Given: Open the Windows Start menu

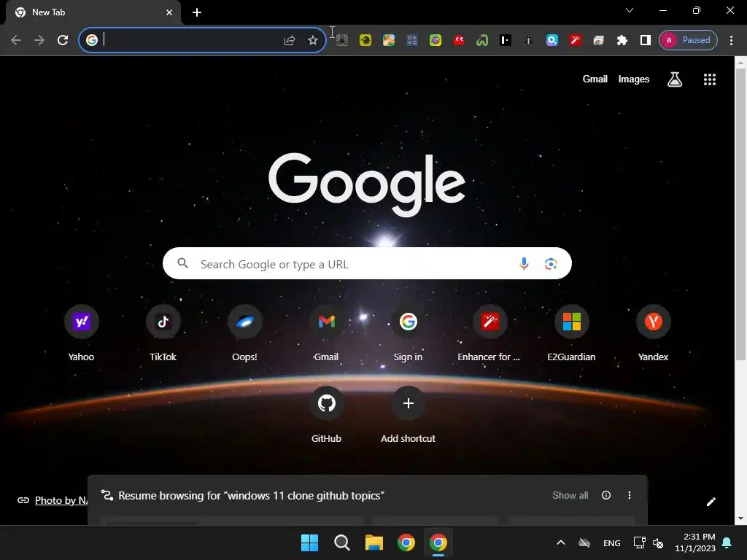Looking at the screenshot, I should (309, 542).
